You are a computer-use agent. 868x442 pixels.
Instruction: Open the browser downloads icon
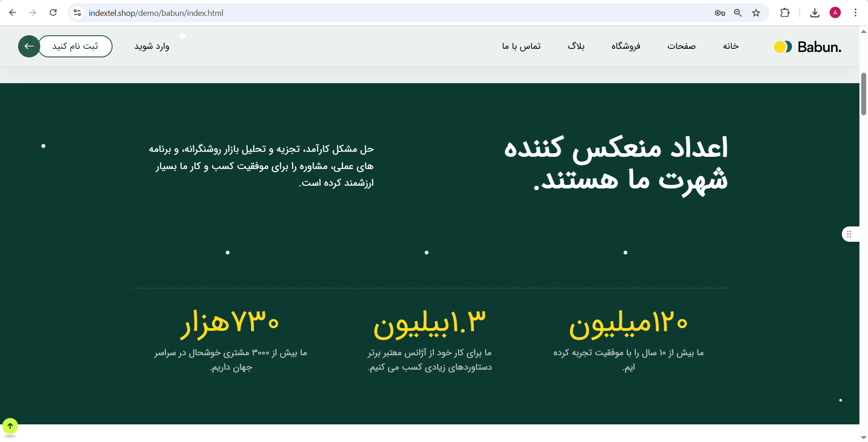(x=815, y=13)
